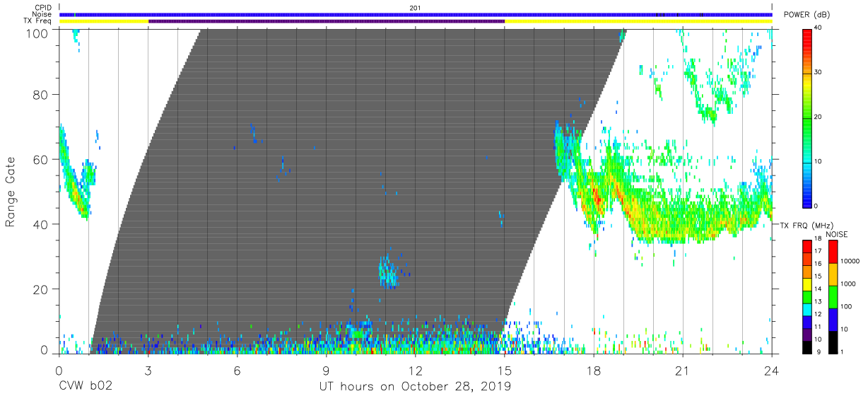The width and height of the screenshot is (868, 401).
Task: Select the CPID value 201
Action: [415, 8]
